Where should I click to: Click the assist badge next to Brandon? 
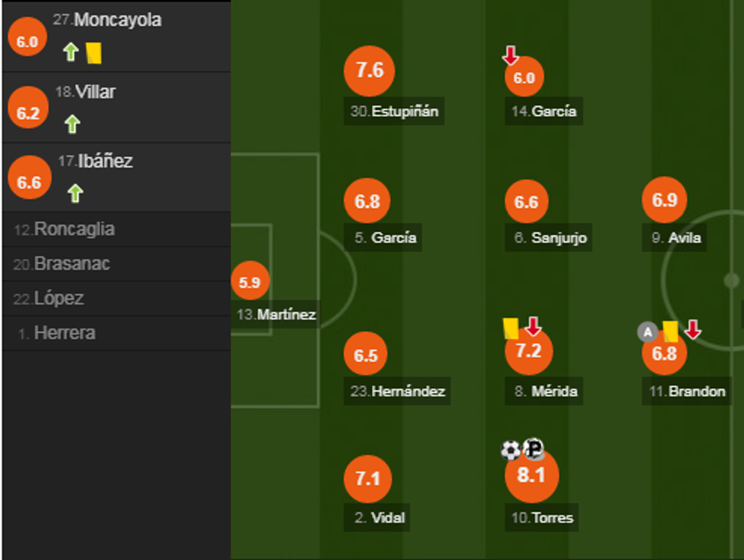click(x=647, y=331)
